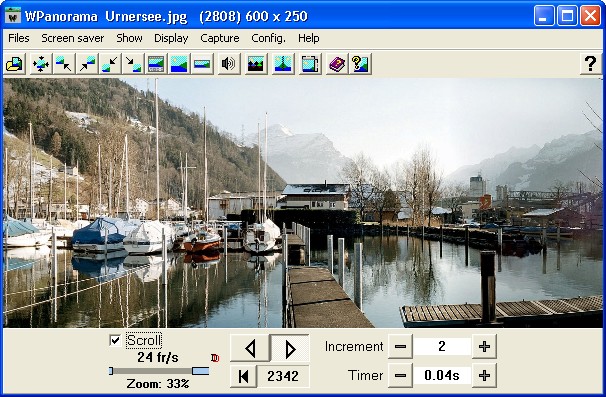Image resolution: width=606 pixels, height=397 pixels.
Task: Increase the Increment value with plus
Action: tap(484, 346)
